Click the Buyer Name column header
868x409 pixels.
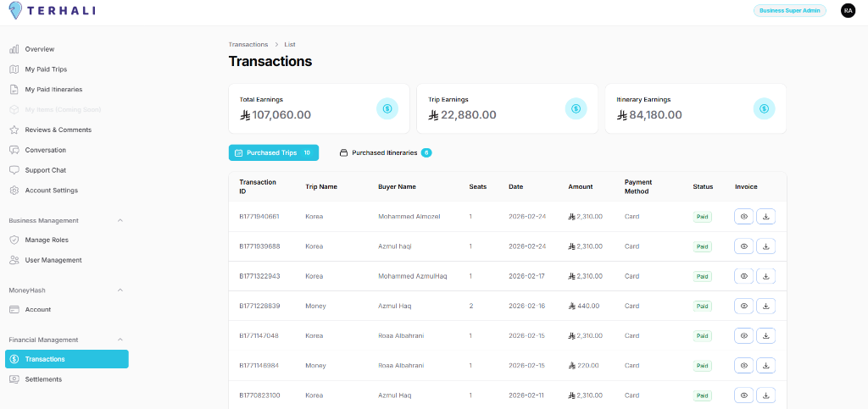point(397,186)
